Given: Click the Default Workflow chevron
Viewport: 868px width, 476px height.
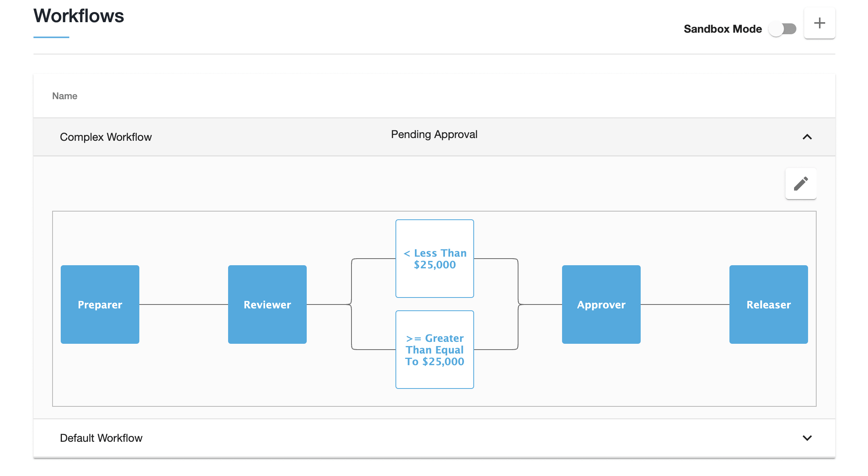Looking at the screenshot, I should point(807,438).
